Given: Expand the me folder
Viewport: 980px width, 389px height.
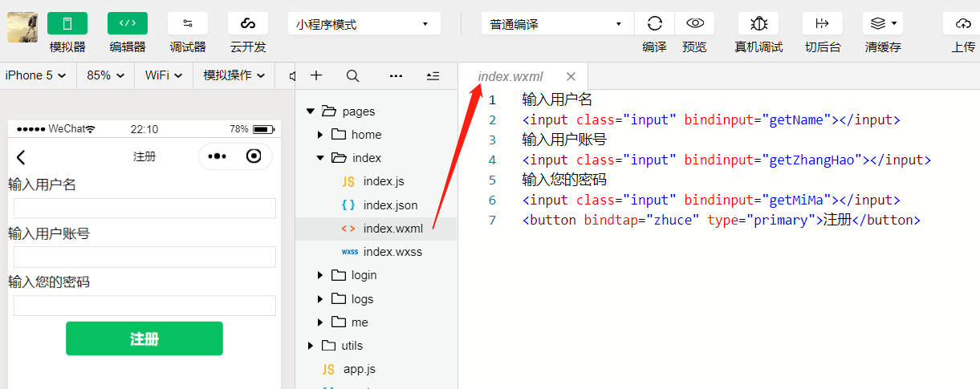Looking at the screenshot, I should tap(320, 322).
